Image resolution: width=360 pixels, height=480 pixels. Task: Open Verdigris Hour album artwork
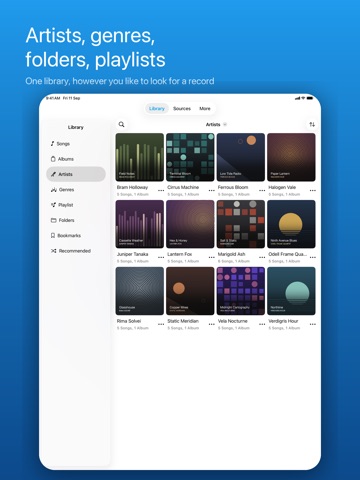pyautogui.click(x=291, y=291)
